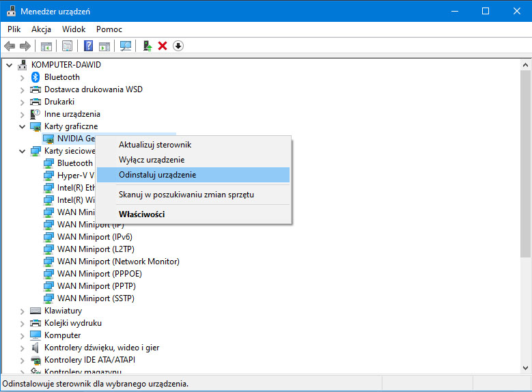Click the Inne urządzenia unknown device icon
The height and width of the screenshot is (392, 532).
36,114
